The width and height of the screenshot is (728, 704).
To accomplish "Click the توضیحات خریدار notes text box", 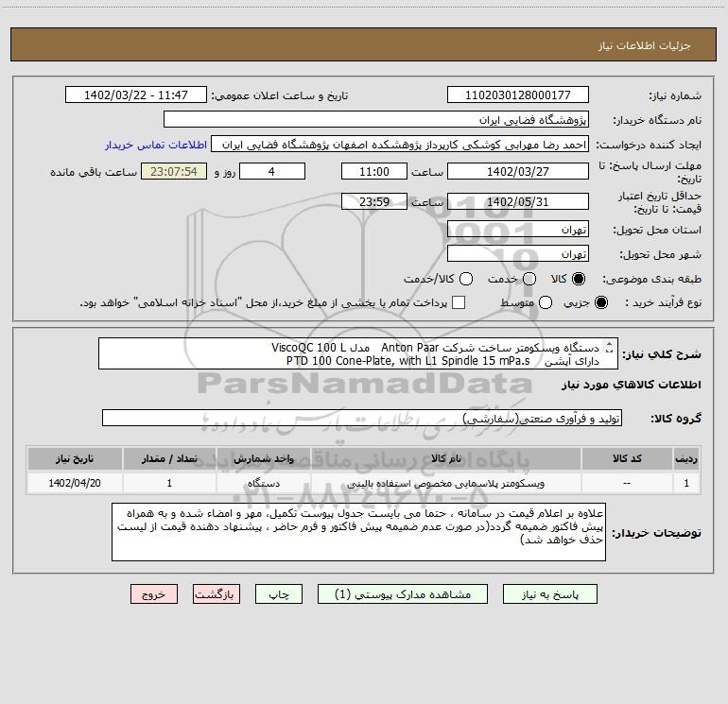I will click(358, 532).
